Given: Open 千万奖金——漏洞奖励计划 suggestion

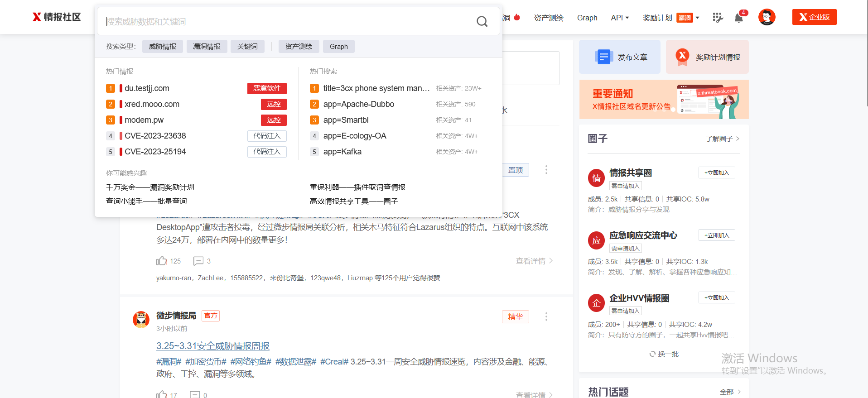Looking at the screenshot, I should tap(150, 187).
